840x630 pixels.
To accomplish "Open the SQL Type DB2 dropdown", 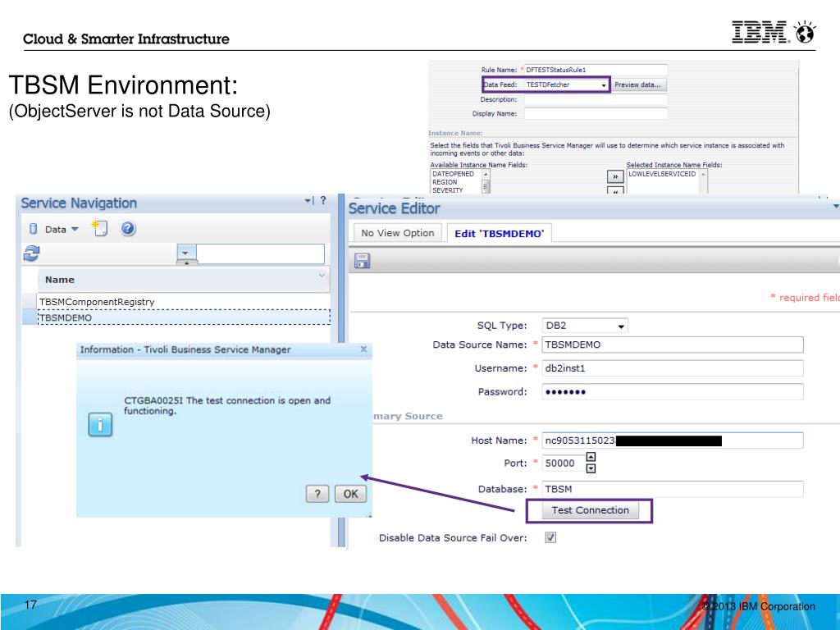I will point(585,326).
